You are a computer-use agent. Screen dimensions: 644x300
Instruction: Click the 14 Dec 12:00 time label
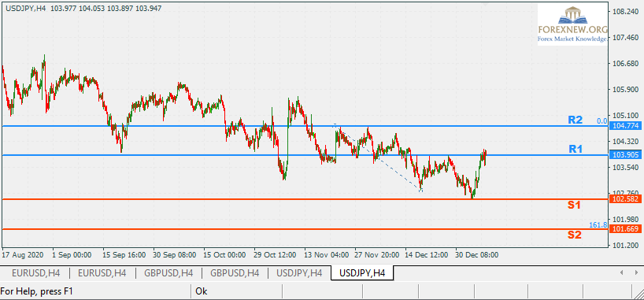click(427, 255)
